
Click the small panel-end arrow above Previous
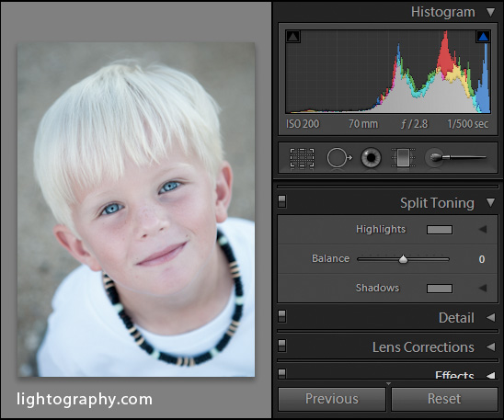pyautogui.click(x=388, y=384)
